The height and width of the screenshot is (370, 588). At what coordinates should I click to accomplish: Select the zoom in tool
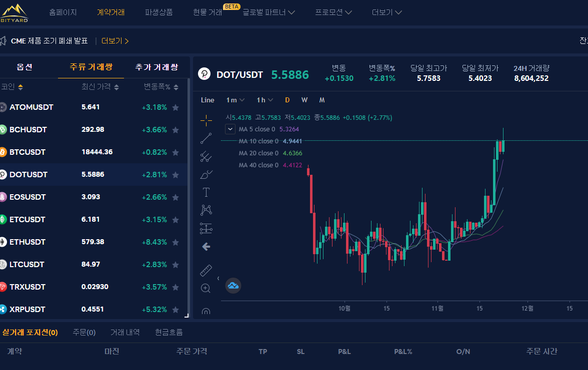206,289
